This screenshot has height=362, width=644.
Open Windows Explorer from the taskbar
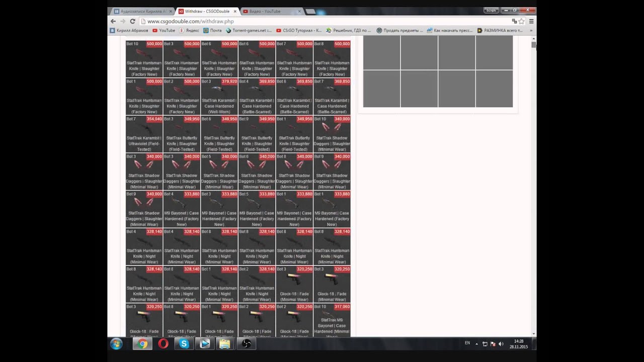click(224, 344)
